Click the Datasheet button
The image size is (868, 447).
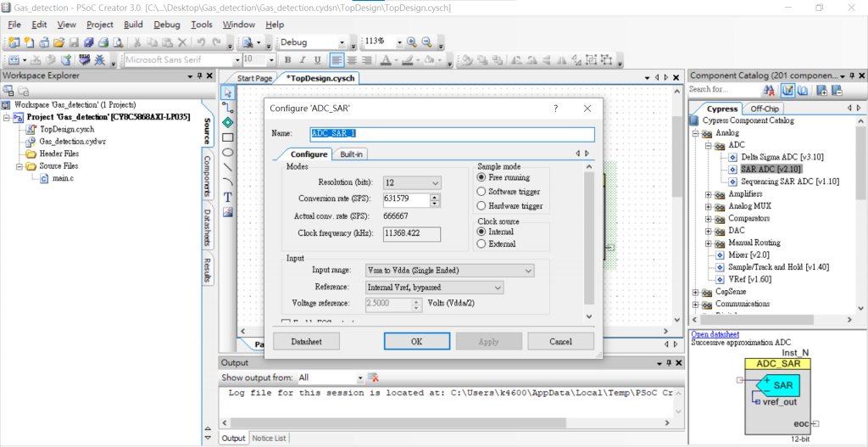(x=307, y=342)
